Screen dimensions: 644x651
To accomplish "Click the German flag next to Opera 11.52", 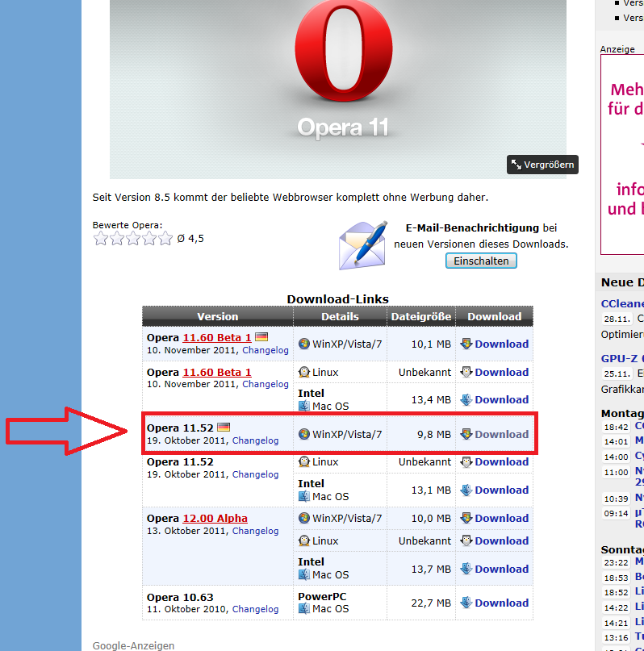I will [x=224, y=427].
